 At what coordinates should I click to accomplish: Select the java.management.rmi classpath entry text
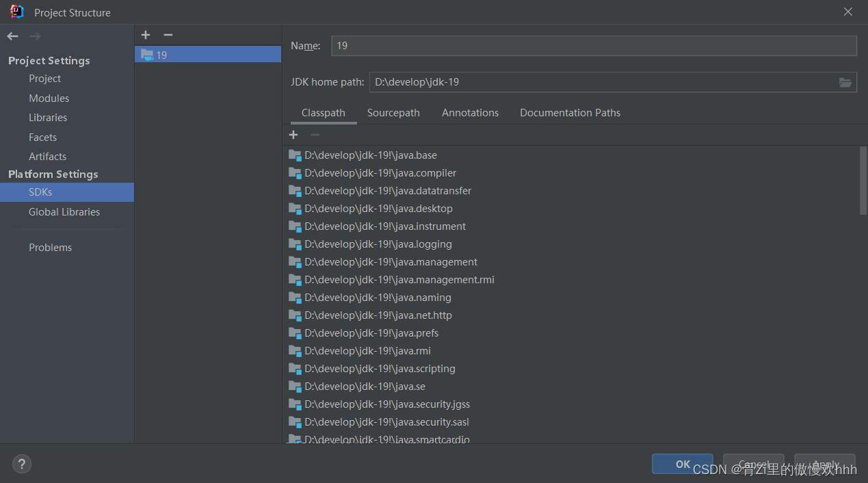tap(399, 280)
